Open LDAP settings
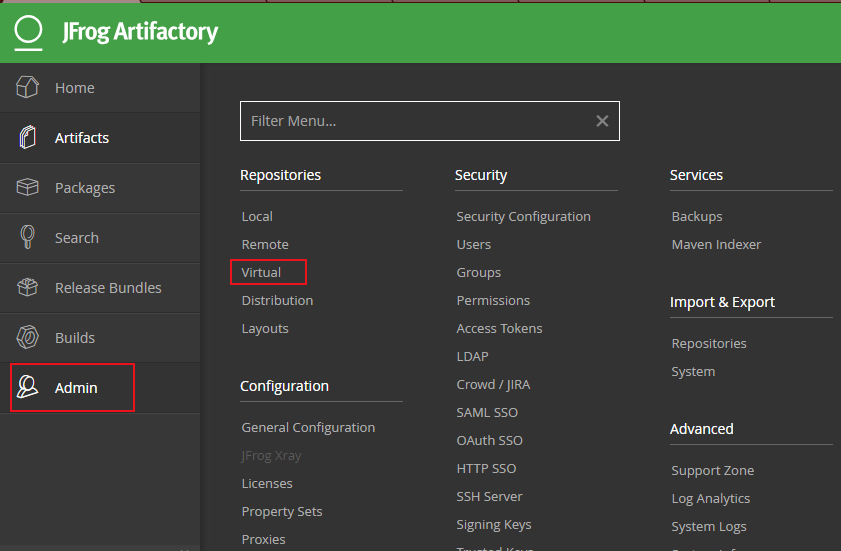This screenshot has height=551, width=841. pyautogui.click(x=473, y=356)
